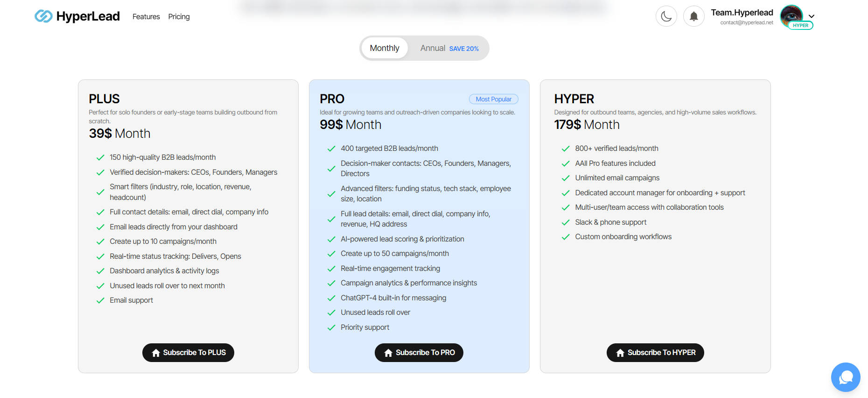The image size is (868, 398).
Task: Click the HYPER plan heading
Action: (574, 99)
